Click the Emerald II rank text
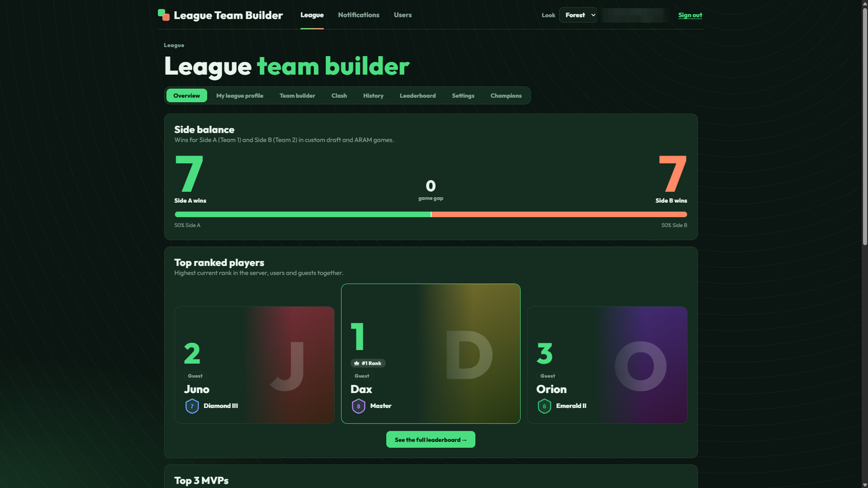 571,406
